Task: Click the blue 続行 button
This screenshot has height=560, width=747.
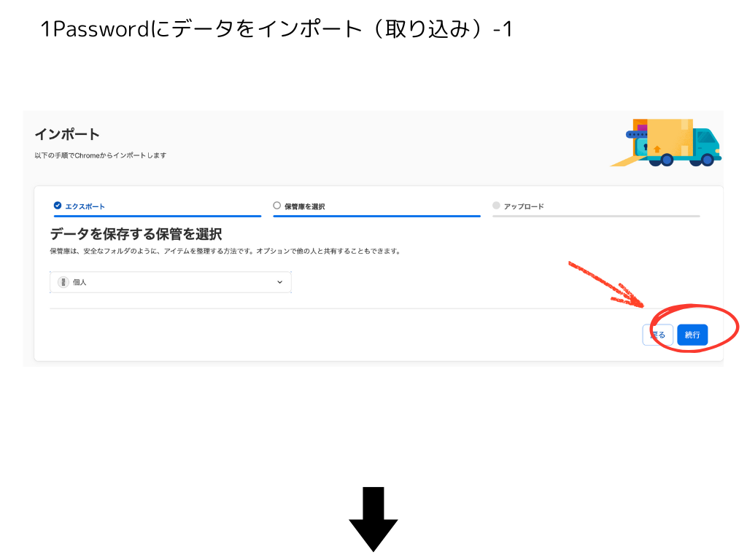Action: click(692, 335)
